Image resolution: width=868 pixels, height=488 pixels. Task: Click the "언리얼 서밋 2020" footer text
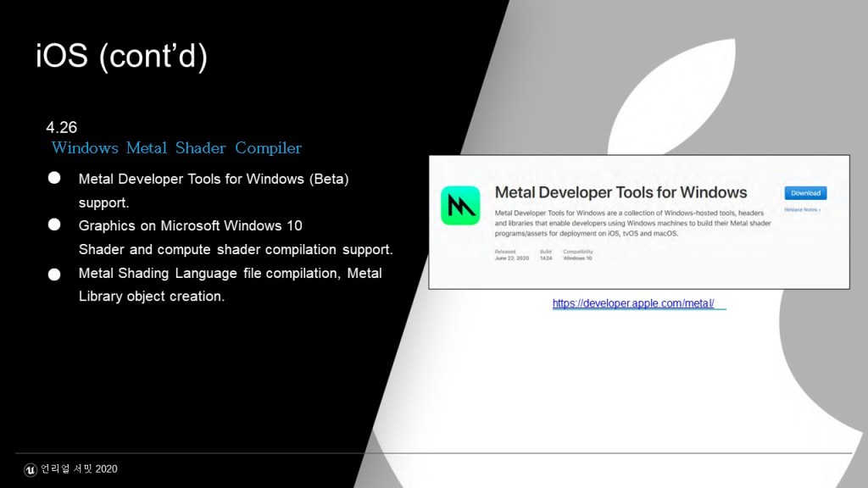click(x=79, y=469)
